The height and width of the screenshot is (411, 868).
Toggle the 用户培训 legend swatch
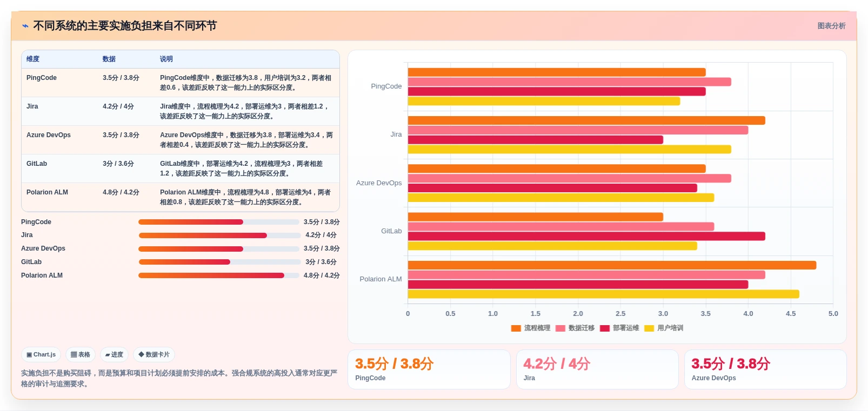point(649,328)
